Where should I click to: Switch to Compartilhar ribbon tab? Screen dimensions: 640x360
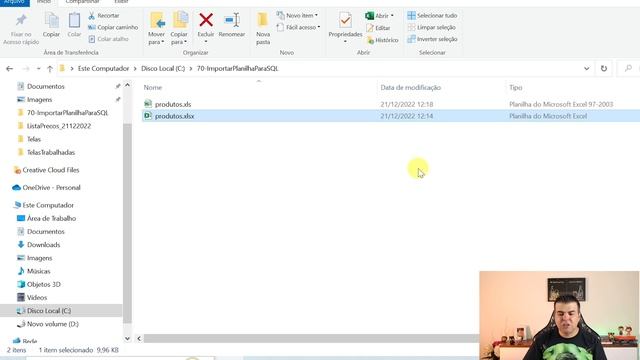(x=82, y=2)
